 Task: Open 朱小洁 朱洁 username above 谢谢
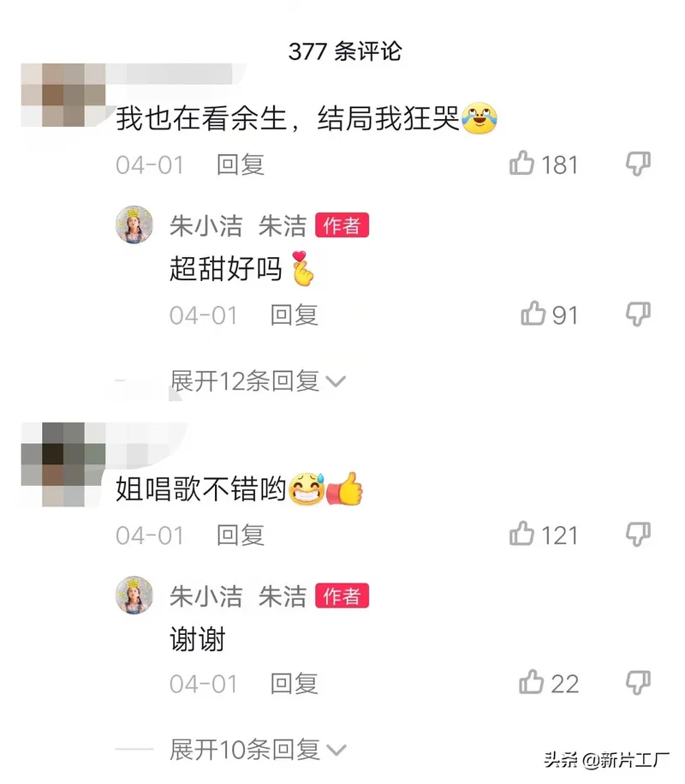coord(238,596)
